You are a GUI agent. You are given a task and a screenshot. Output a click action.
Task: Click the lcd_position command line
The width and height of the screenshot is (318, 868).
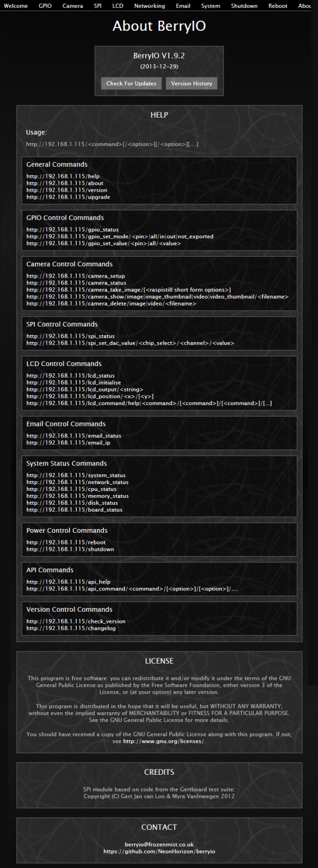point(90,396)
